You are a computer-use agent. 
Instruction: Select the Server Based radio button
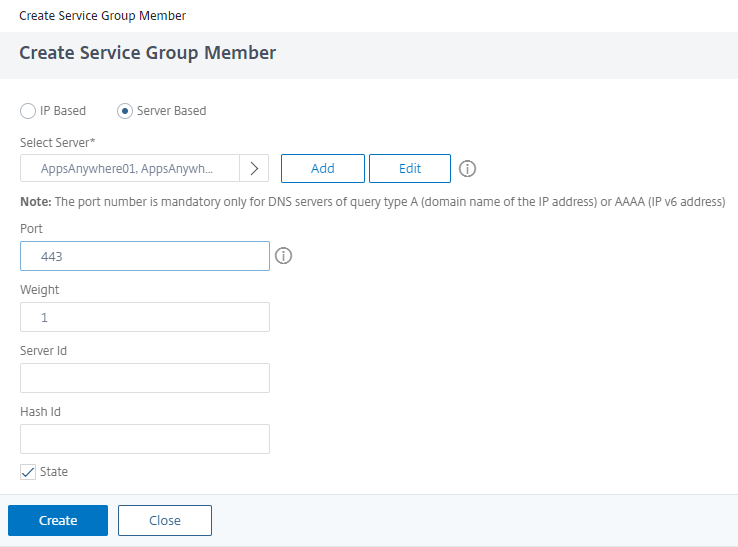tap(125, 111)
